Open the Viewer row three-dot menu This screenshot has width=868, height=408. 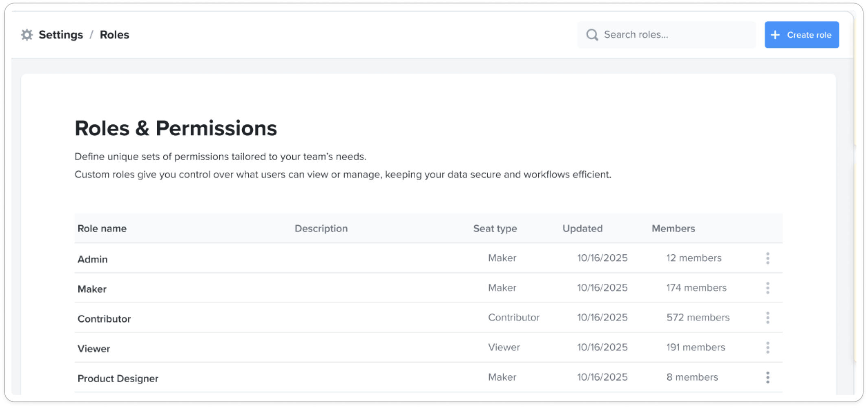[767, 347]
